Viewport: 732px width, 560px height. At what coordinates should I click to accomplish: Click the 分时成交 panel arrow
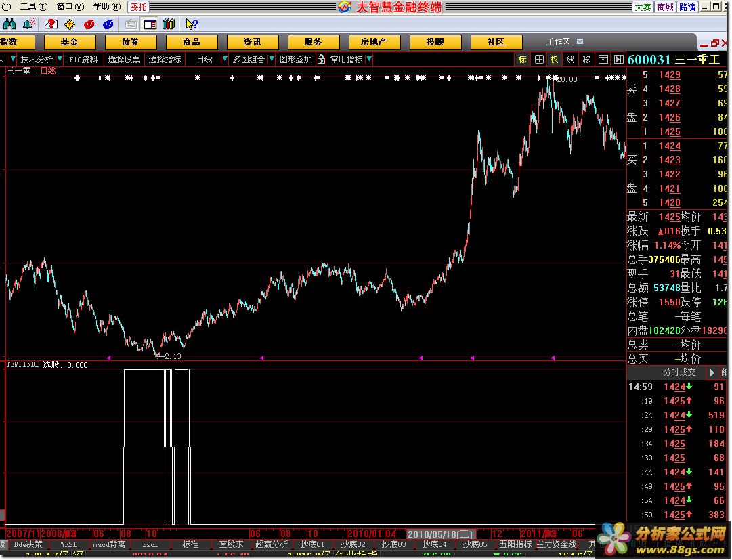(712, 372)
